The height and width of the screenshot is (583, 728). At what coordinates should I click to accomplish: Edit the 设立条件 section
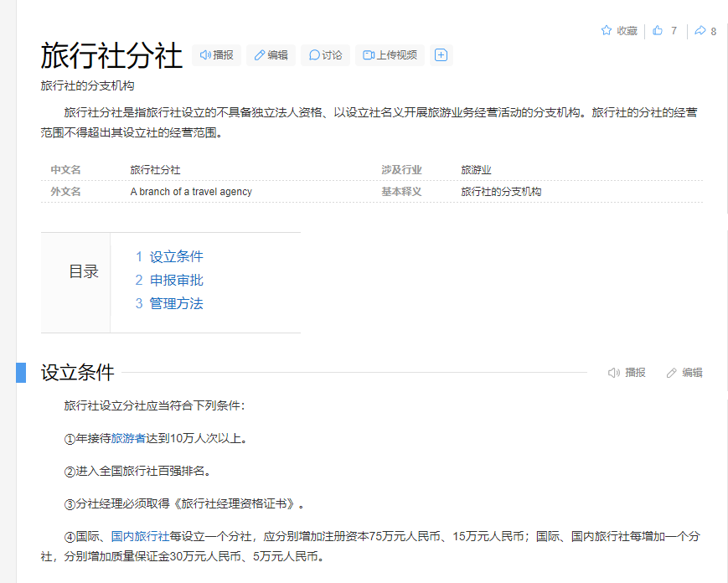click(684, 373)
